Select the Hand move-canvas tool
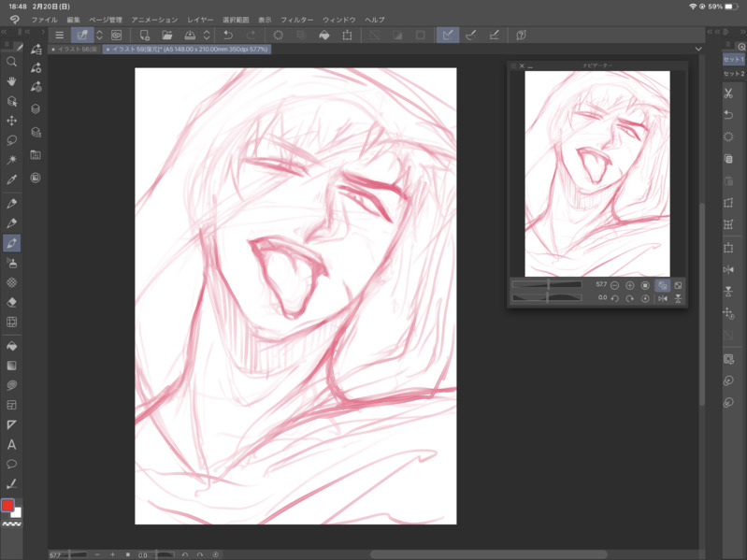Image resolution: width=747 pixels, height=560 pixels. [x=12, y=81]
